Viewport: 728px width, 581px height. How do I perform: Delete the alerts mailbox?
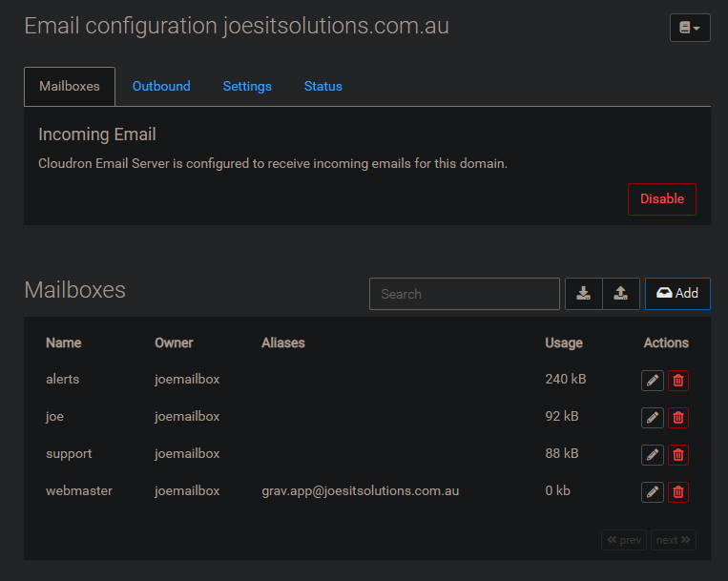tap(678, 381)
